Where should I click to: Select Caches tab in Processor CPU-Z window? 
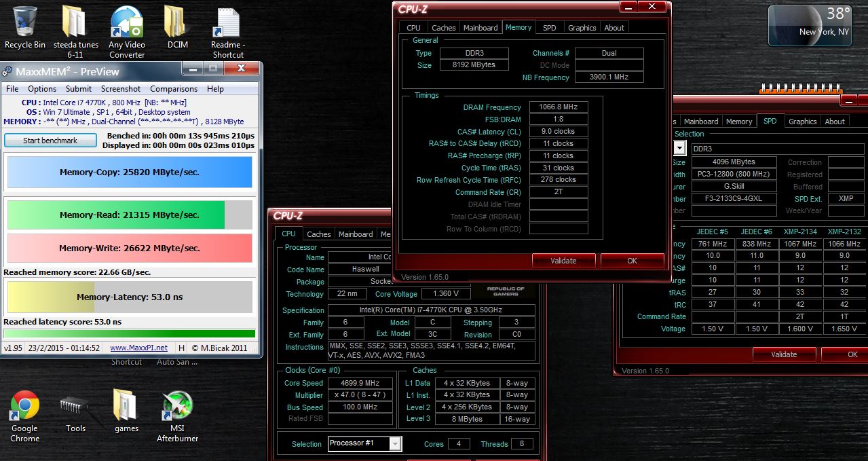click(318, 234)
